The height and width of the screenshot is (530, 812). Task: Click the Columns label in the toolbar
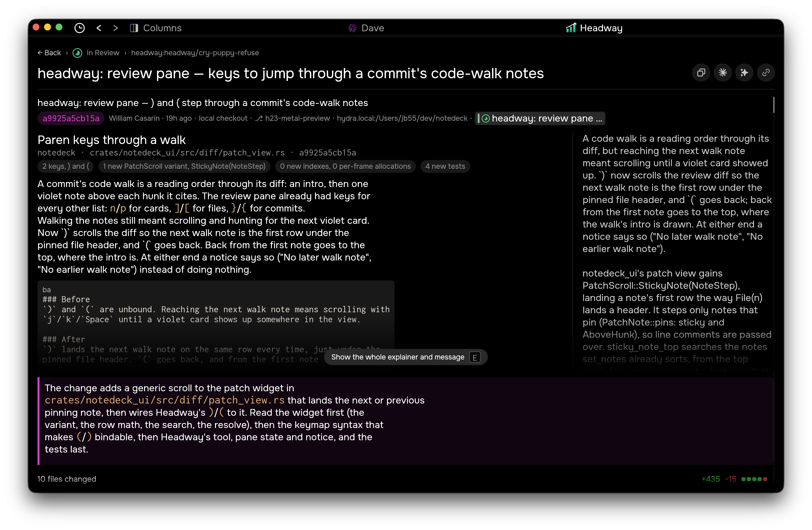coord(162,28)
